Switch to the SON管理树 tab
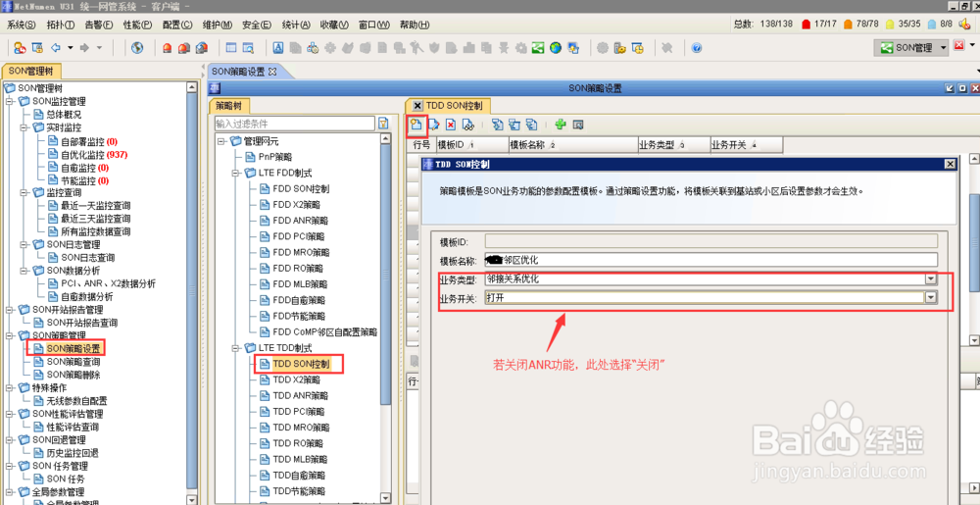The height and width of the screenshot is (505, 980). pos(31,71)
